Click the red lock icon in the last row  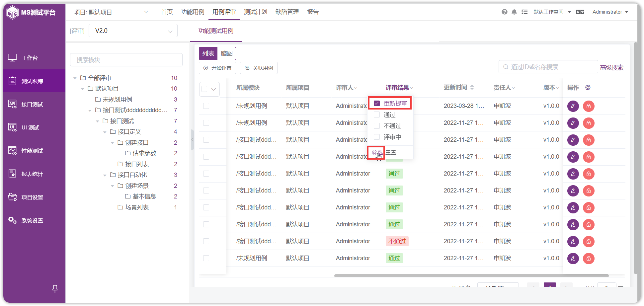tap(589, 259)
